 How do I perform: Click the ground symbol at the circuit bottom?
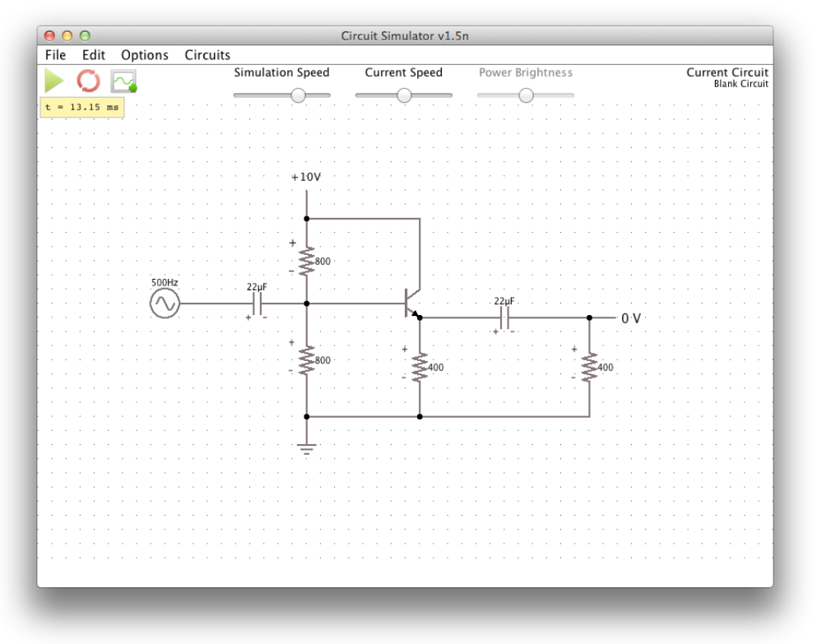306,449
